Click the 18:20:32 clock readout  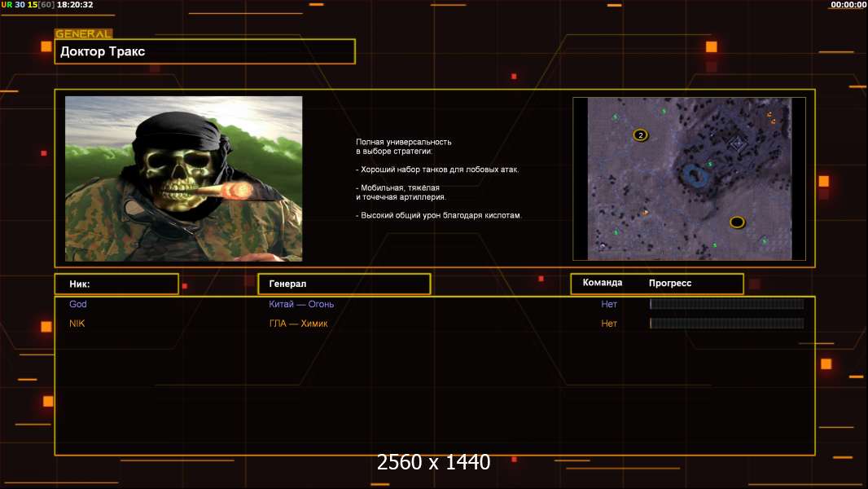(74, 5)
